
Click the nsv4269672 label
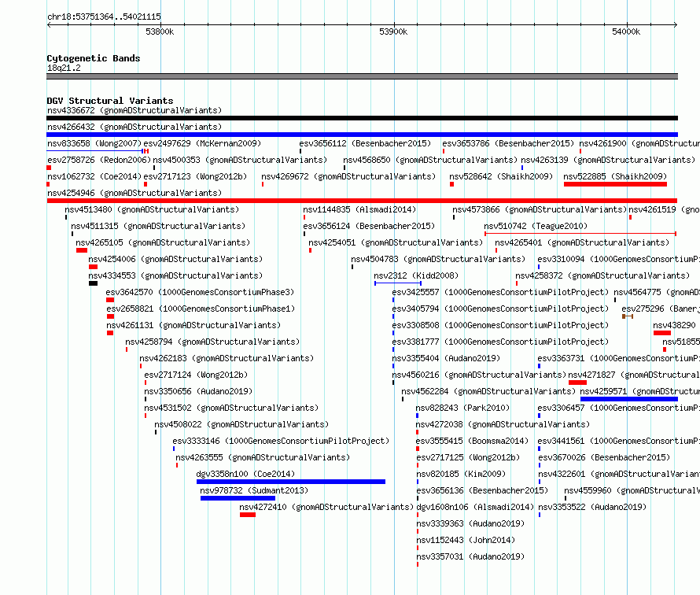click(348, 176)
